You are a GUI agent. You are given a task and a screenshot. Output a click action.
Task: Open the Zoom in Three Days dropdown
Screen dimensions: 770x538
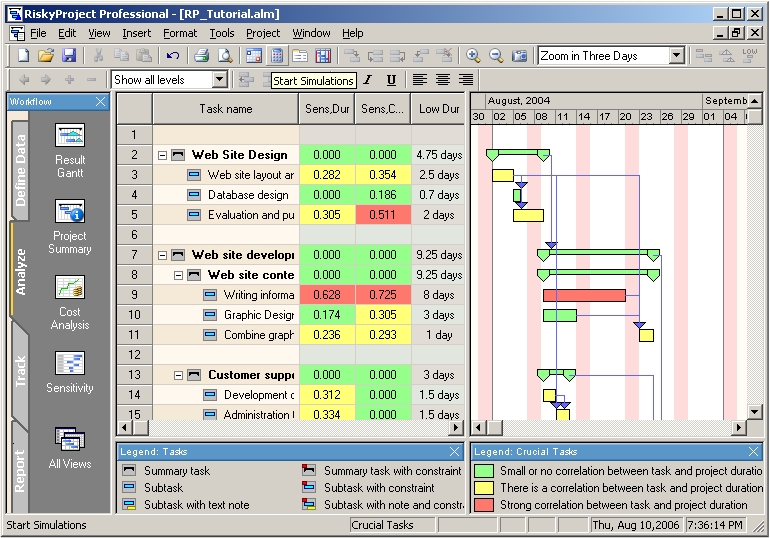[677, 55]
